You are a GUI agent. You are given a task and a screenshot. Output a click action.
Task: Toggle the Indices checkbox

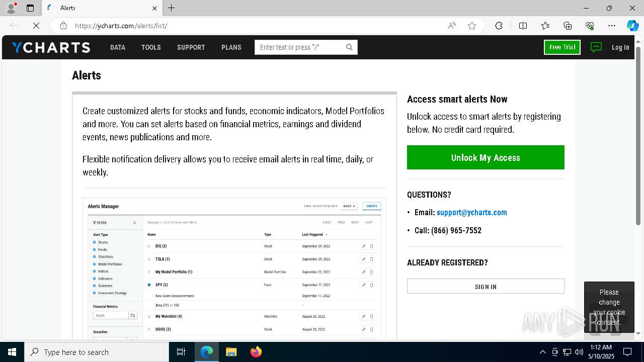click(x=94, y=271)
